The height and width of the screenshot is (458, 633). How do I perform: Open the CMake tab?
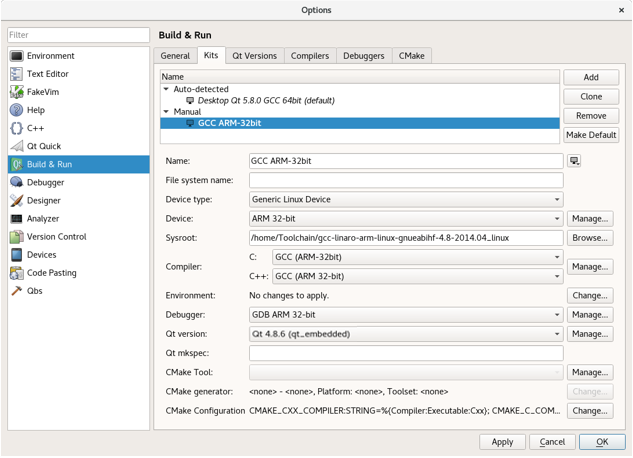pyautogui.click(x=412, y=56)
